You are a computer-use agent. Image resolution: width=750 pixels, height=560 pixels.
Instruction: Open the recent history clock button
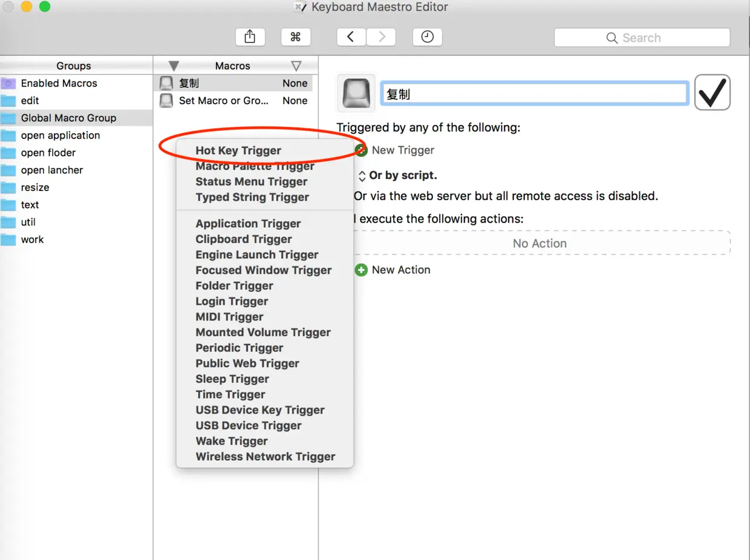(x=428, y=37)
